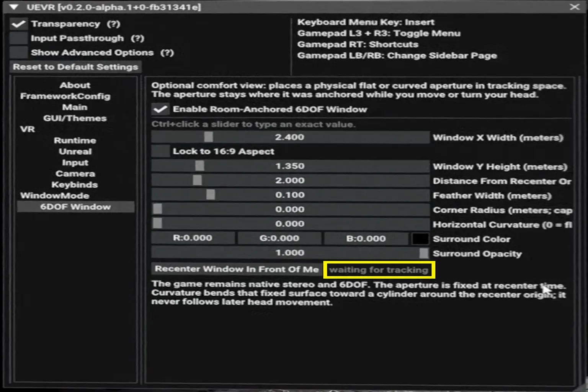588x392 pixels.
Task: Open the Unreal sidebar page
Action: pos(75,152)
